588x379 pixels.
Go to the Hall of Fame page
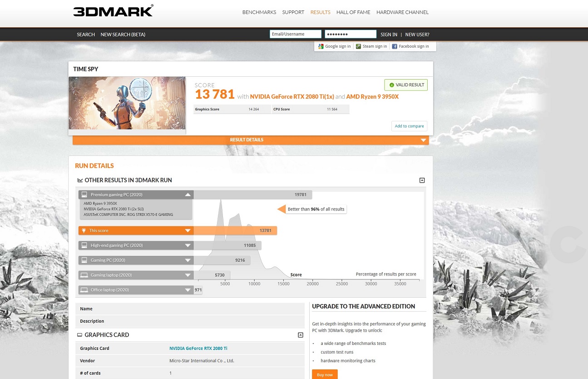click(353, 12)
